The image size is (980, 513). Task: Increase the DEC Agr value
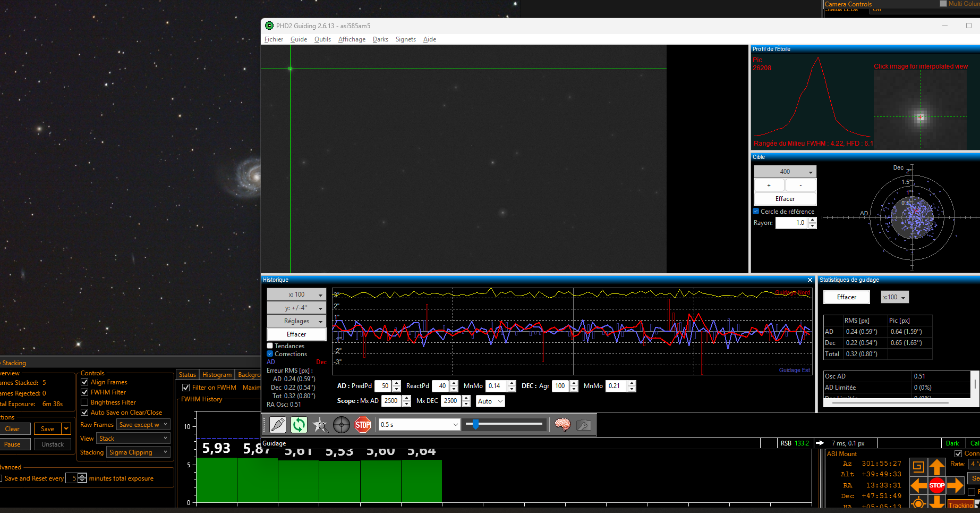tap(574, 383)
